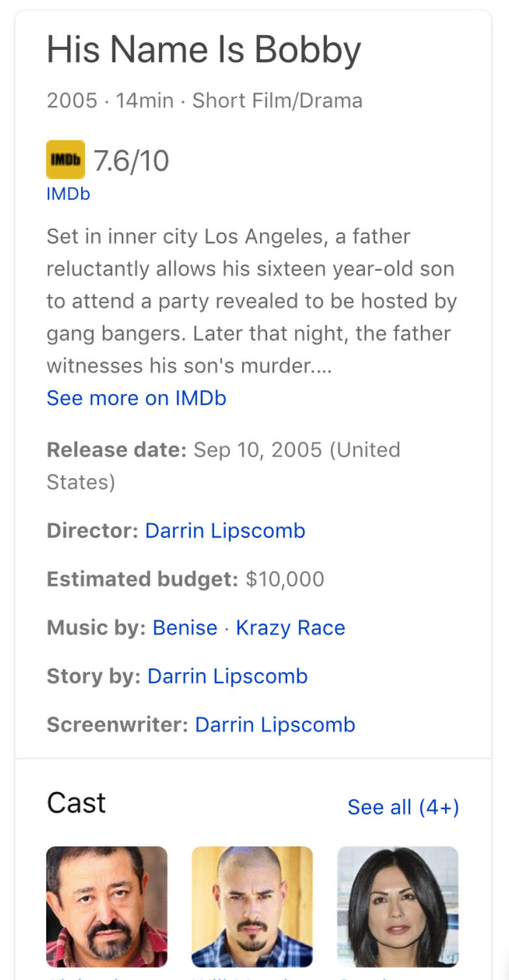Open the first cast member photo
509x980 pixels.
pyautogui.click(x=107, y=906)
